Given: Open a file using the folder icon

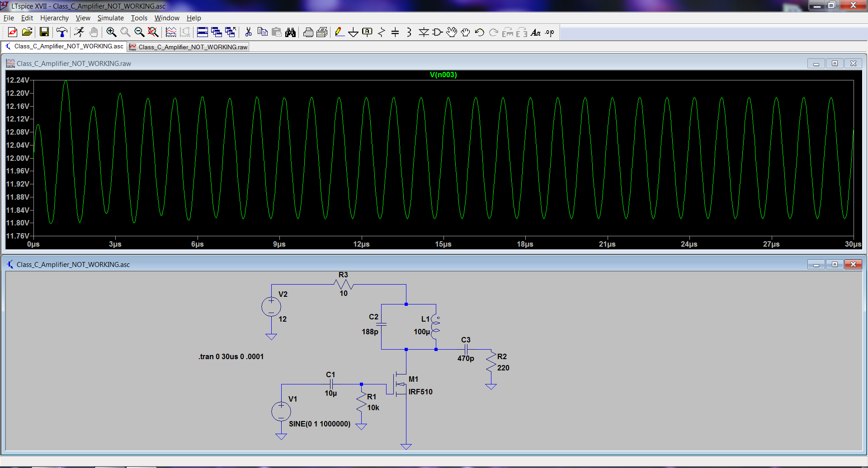Looking at the screenshot, I should [x=27, y=32].
